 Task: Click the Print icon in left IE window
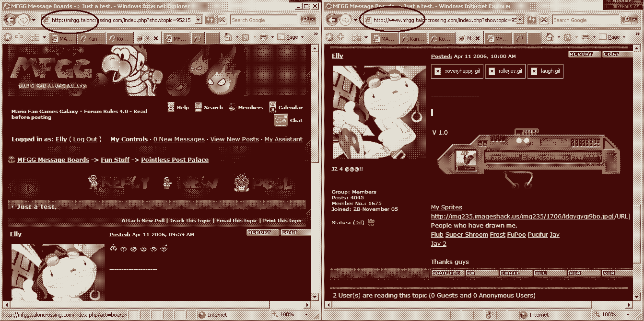pyautogui.click(x=265, y=37)
